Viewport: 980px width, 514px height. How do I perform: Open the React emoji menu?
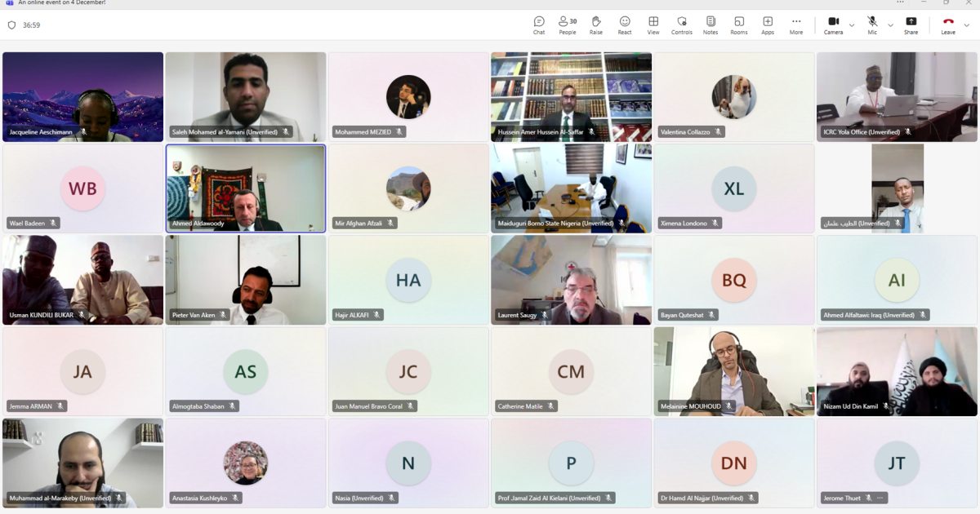tap(625, 25)
